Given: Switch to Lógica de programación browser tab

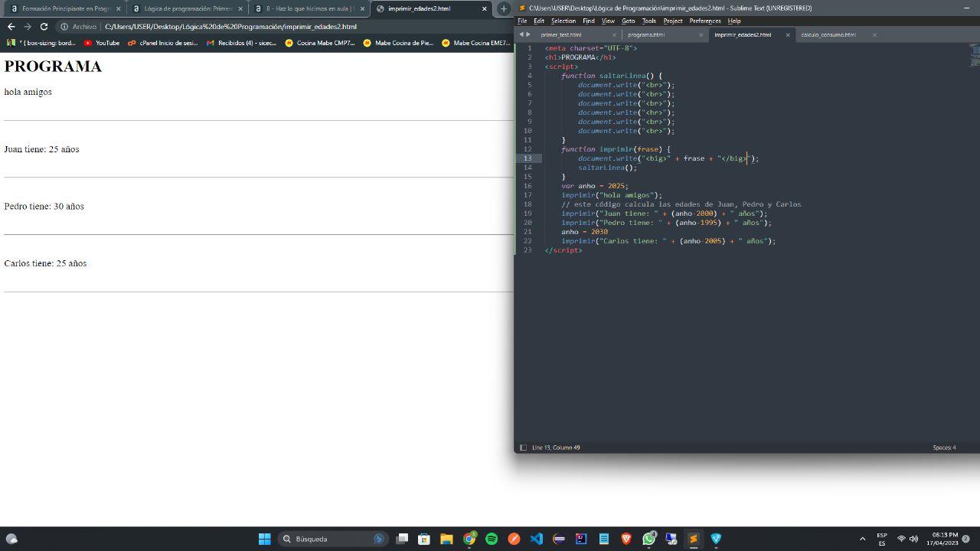Looking at the screenshot, I should [187, 8].
